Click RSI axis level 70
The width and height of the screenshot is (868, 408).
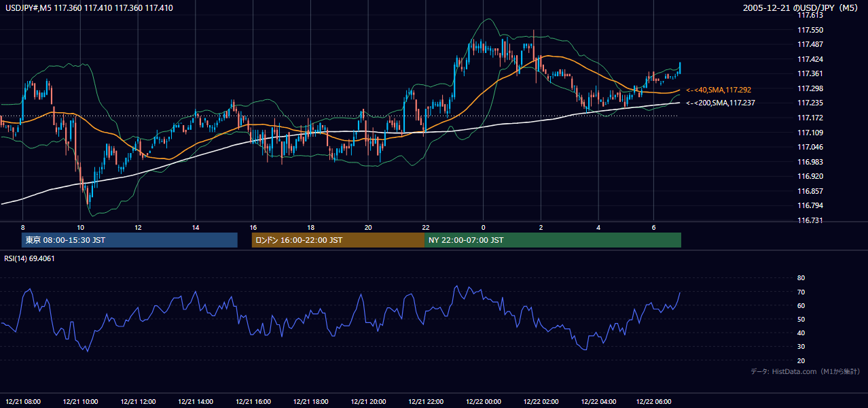tap(801, 292)
